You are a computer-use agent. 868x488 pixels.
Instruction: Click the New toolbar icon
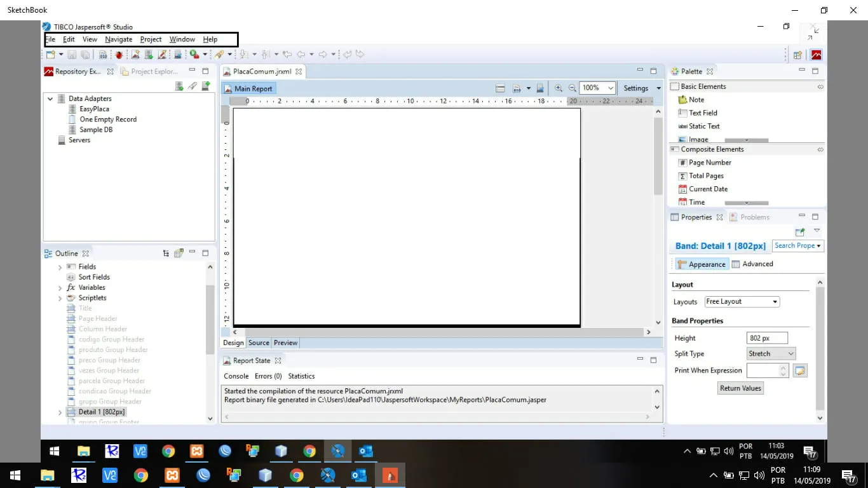pos(51,55)
